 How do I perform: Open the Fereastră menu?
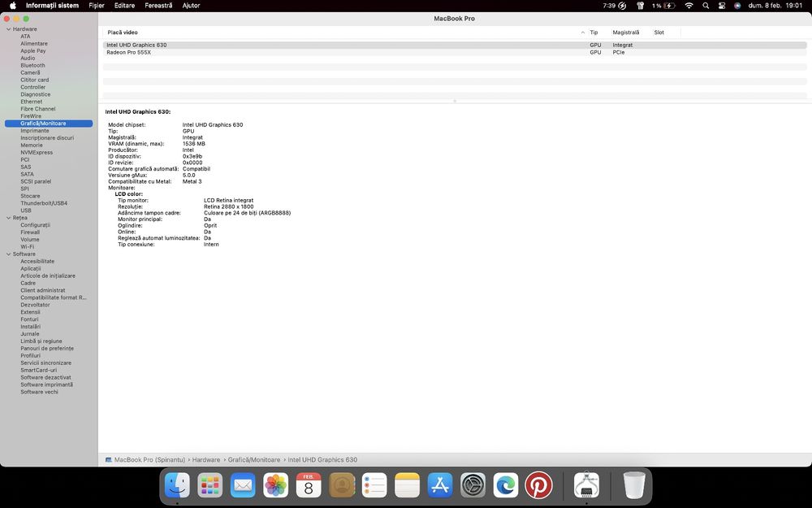click(x=158, y=6)
